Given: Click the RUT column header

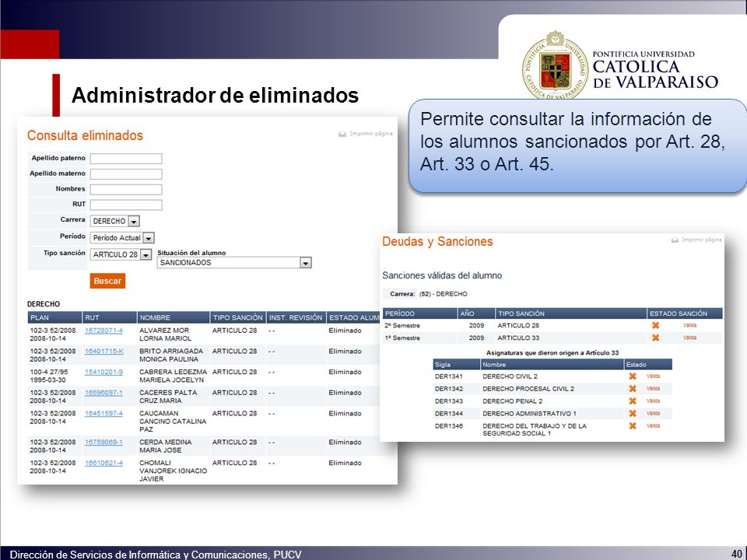Looking at the screenshot, I should tap(110, 317).
